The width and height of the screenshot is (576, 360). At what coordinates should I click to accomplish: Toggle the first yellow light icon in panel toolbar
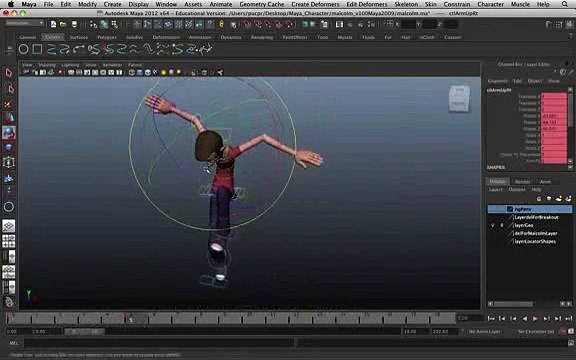[163, 72]
